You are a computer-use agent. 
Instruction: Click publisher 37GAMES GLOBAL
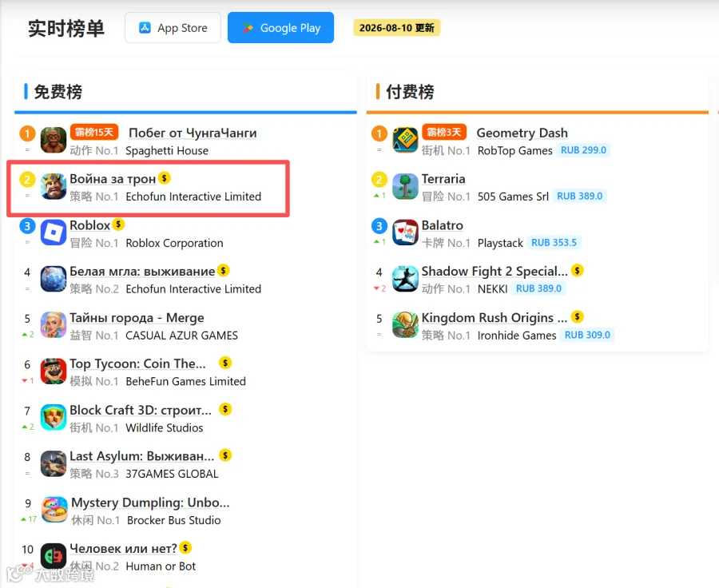point(172,474)
